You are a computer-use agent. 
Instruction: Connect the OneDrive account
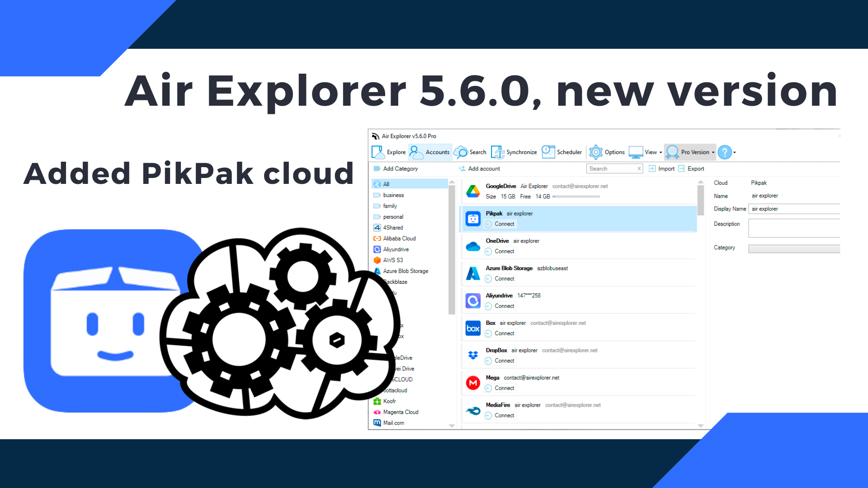(500, 251)
